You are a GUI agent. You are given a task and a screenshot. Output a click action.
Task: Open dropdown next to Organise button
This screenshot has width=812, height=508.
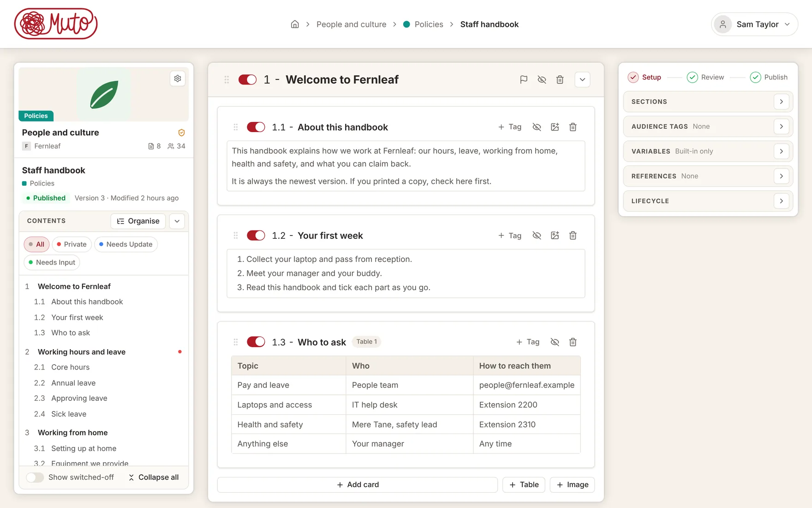(177, 221)
